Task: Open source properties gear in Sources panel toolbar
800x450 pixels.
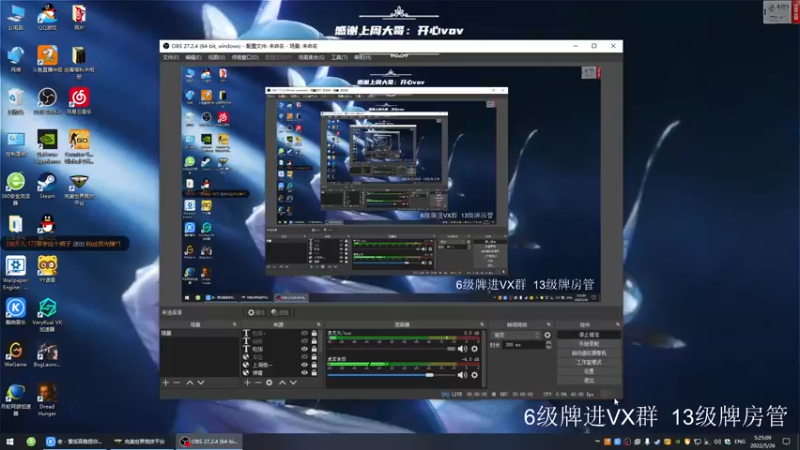Action: 269,382
